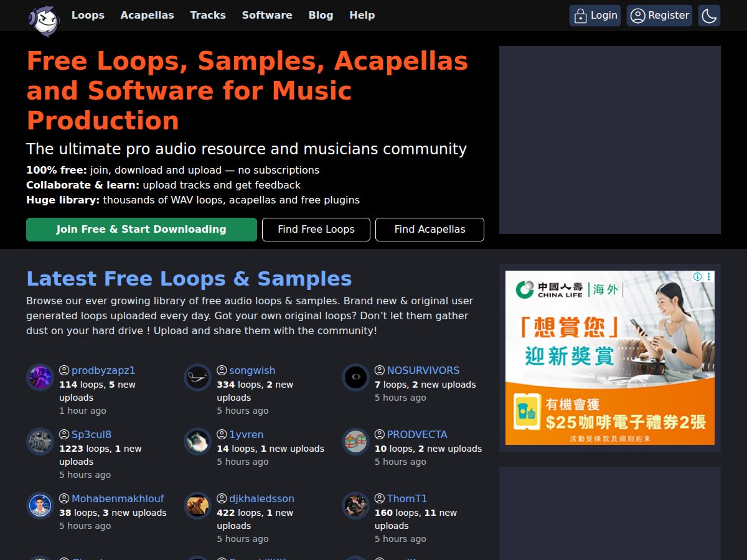Open the ad options menu icon

click(709, 277)
